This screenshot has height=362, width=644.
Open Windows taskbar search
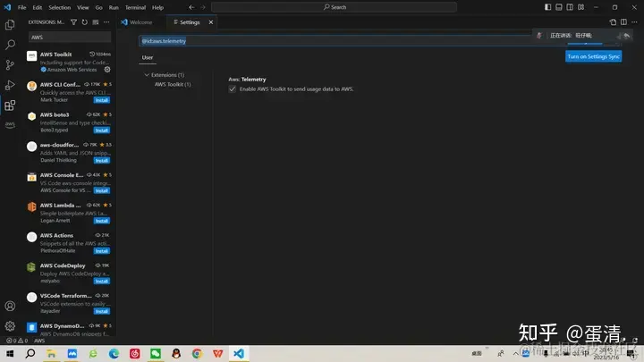coord(30,353)
